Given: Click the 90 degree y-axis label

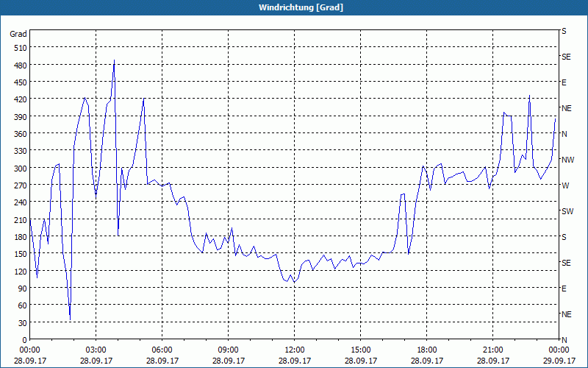Looking at the screenshot, I should pos(21,289).
